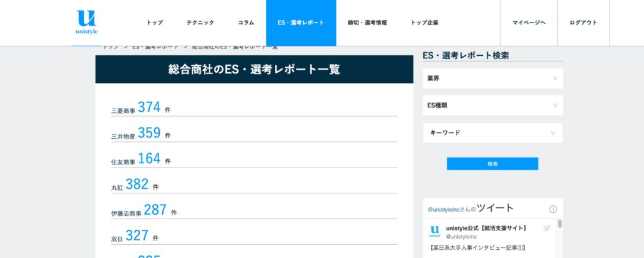
Task: Click the unistyle logo
Action: [87, 22]
